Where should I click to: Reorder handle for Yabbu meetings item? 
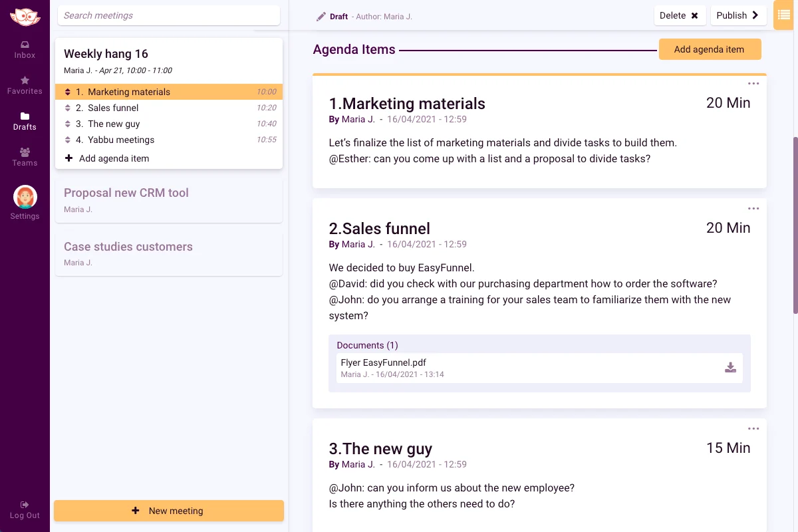tap(67, 140)
